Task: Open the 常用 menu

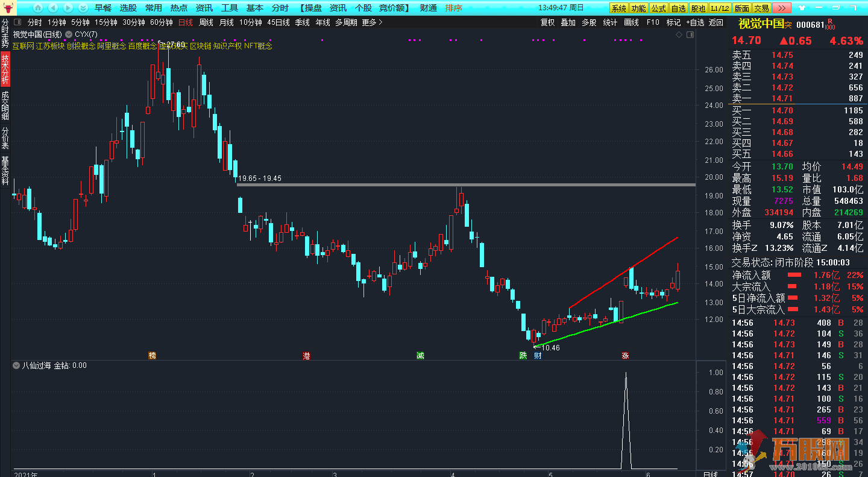Action: [154, 8]
